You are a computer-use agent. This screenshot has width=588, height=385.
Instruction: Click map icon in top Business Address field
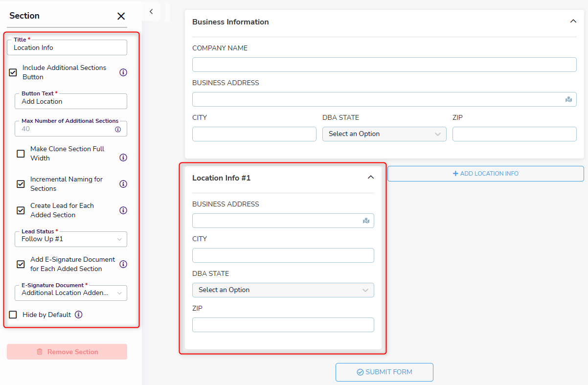[x=568, y=99]
